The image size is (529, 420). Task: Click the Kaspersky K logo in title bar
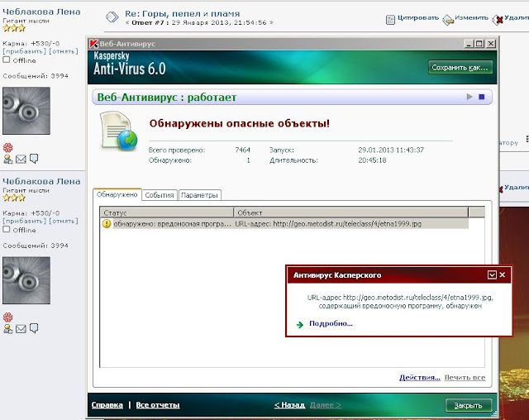click(x=93, y=44)
